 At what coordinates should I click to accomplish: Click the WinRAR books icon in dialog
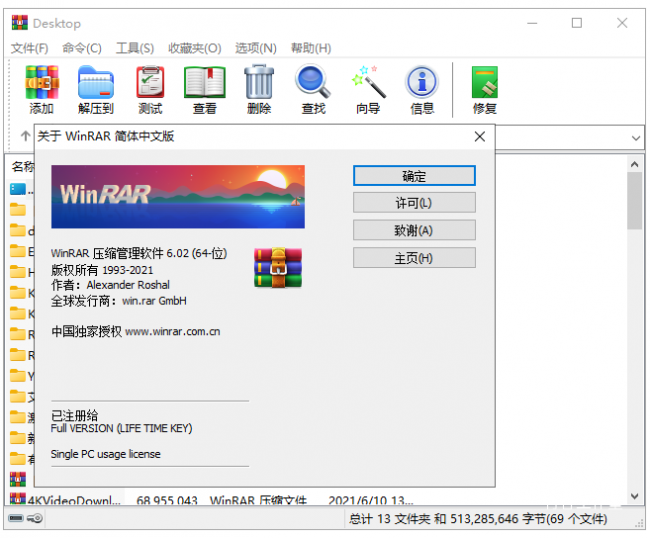pyautogui.click(x=278, y=268)
